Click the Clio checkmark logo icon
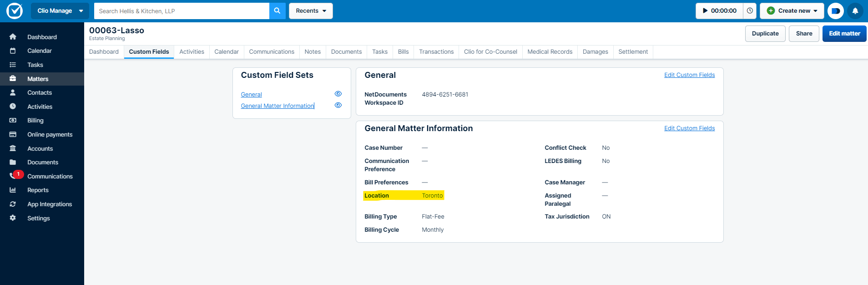The image size is (868, 285). (x=15, y=11)
